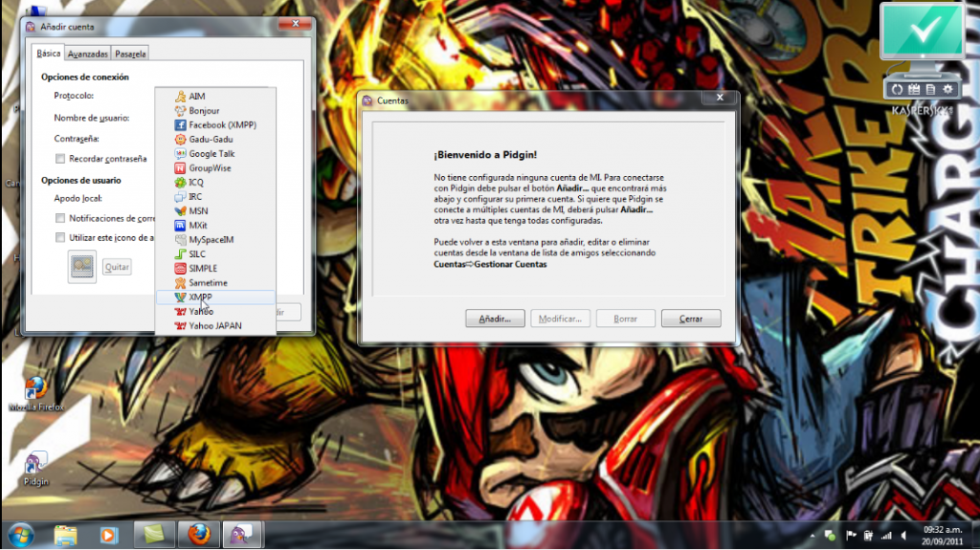Click the Bonjour protocol icon

tap(180, 111)
